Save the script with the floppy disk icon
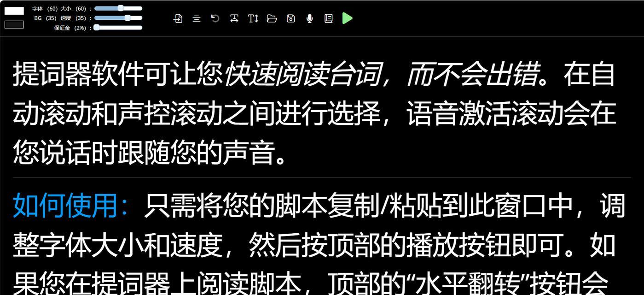Viewport: 644px width, 295px height. pos(290,18)
